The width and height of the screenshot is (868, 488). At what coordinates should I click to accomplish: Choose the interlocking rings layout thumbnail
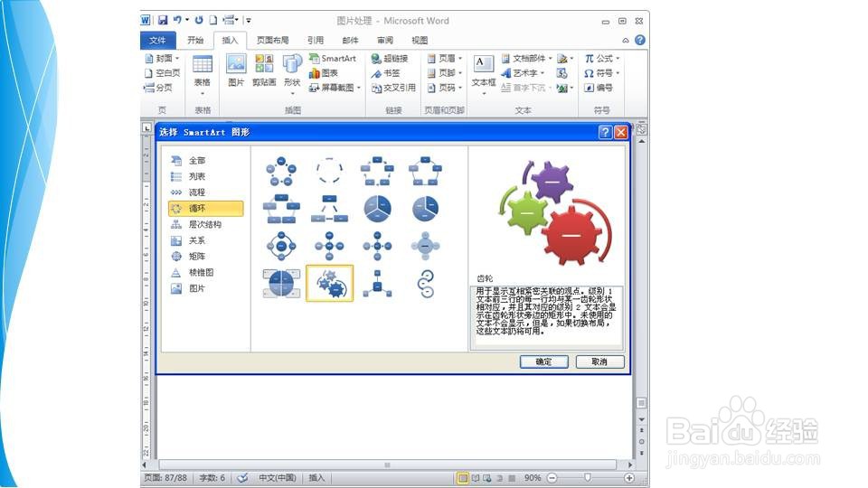(x=426, y=284)
